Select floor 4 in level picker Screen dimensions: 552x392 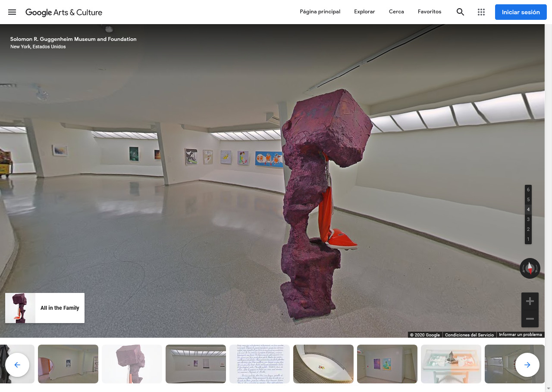(x=528, y=210)
